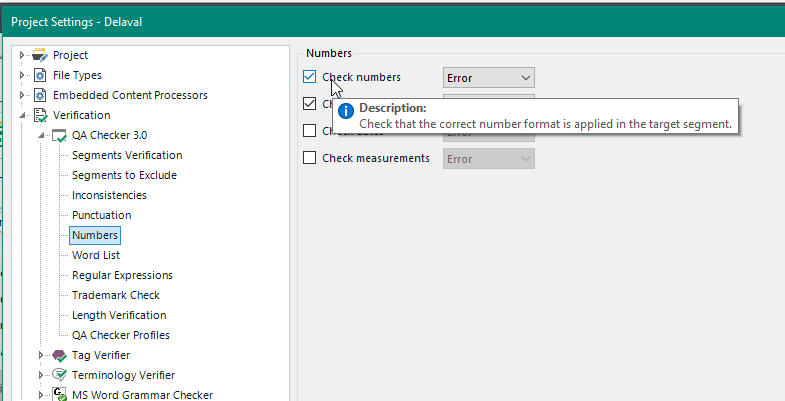
Task: Enable the Check measurements checkbox
Action: point(309,158)
